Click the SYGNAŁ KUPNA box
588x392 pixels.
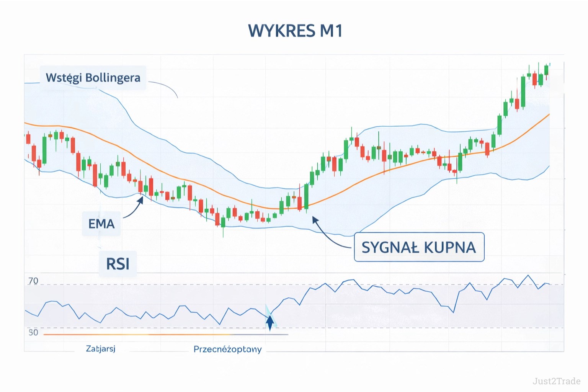coord(419,247)
